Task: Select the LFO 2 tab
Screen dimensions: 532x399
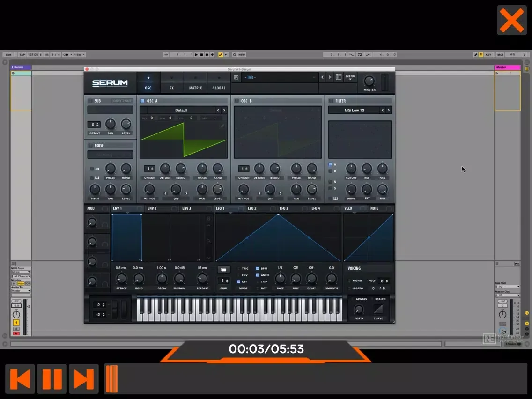Action: point(252,208)
